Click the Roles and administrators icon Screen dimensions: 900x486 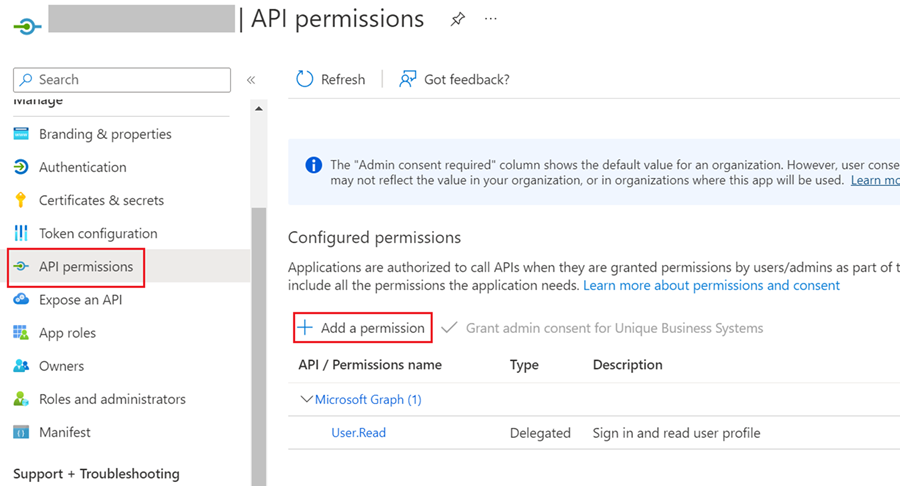point(21,399)
